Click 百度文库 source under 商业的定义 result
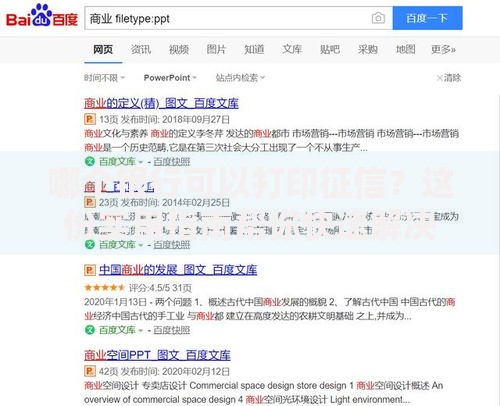 pyautogui.click(x=117, y=162)
